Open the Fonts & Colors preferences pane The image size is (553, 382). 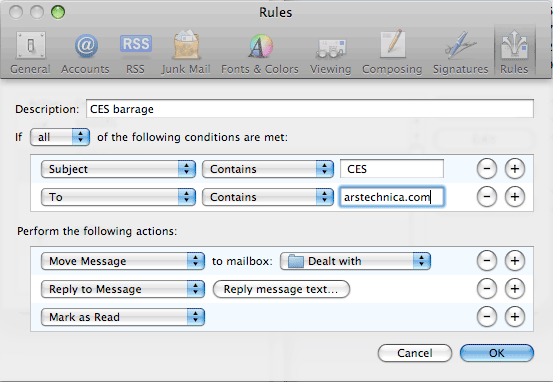[x=260, y=53]
